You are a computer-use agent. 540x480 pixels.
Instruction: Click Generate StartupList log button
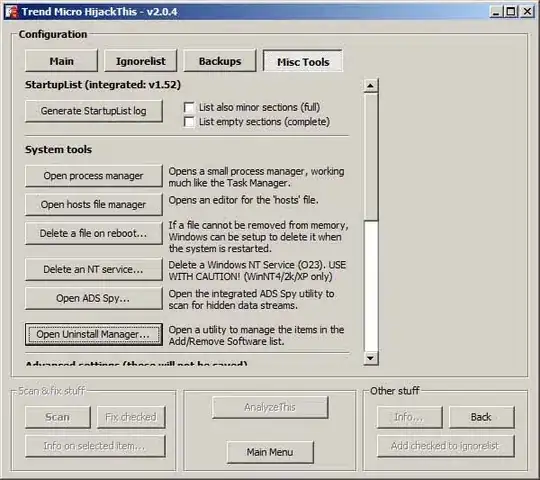click(94, 111)
